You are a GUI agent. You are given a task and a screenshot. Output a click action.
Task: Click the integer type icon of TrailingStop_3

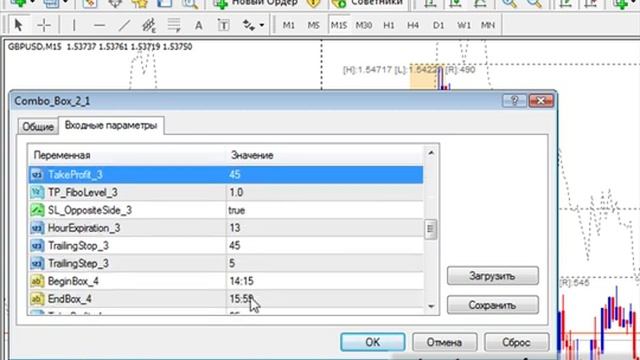coord(37,246)
